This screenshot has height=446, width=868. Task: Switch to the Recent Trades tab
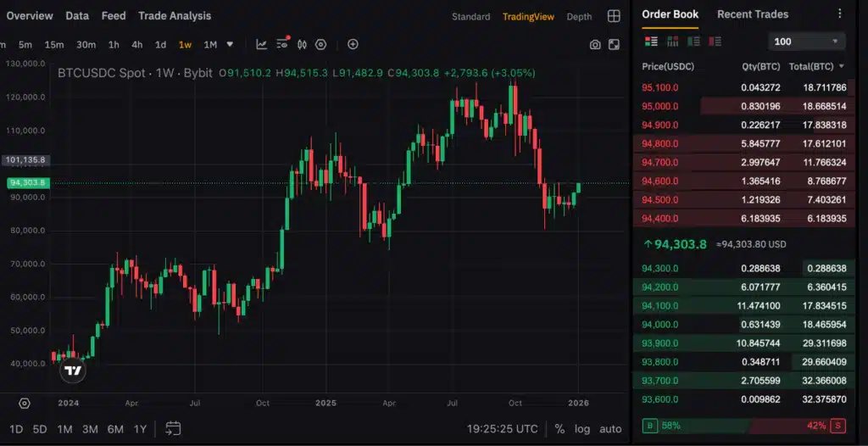[x=752, y=14]
